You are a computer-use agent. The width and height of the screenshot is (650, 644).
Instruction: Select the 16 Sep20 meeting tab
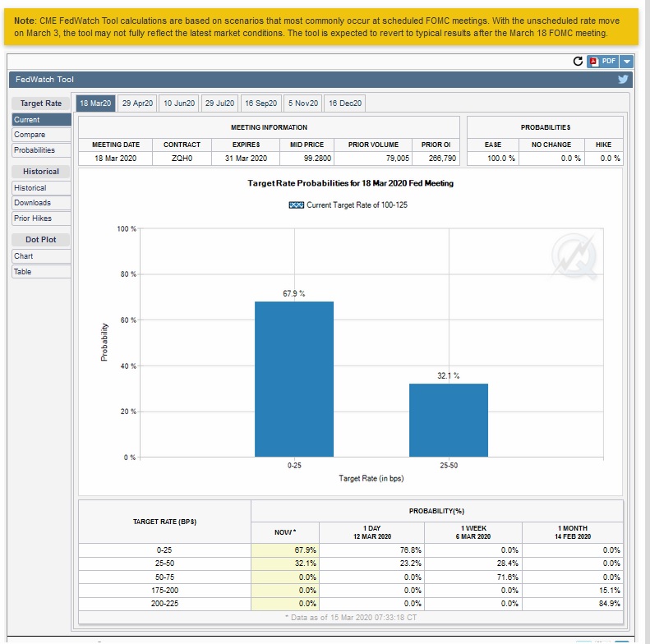click(x=261, y=103)
